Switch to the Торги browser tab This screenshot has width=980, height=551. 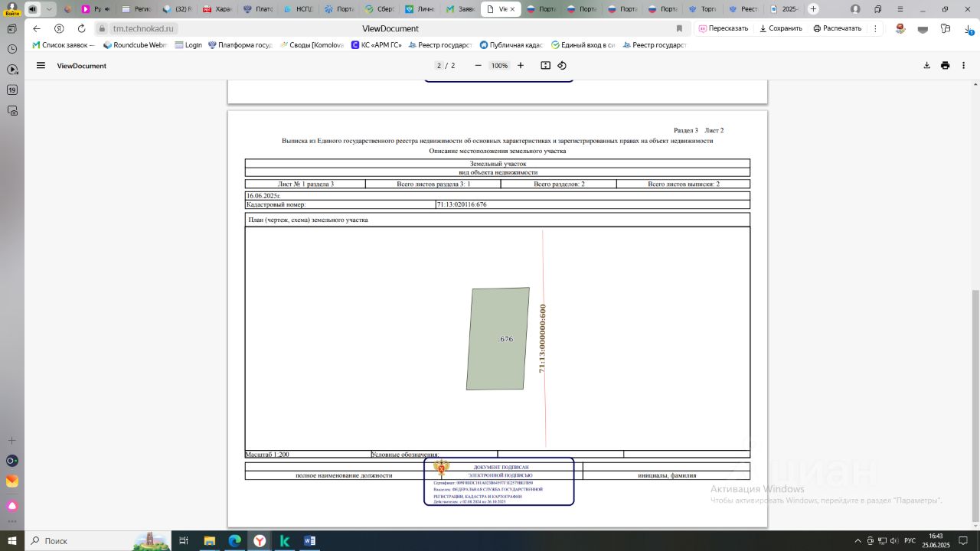(x=702, y=9)
